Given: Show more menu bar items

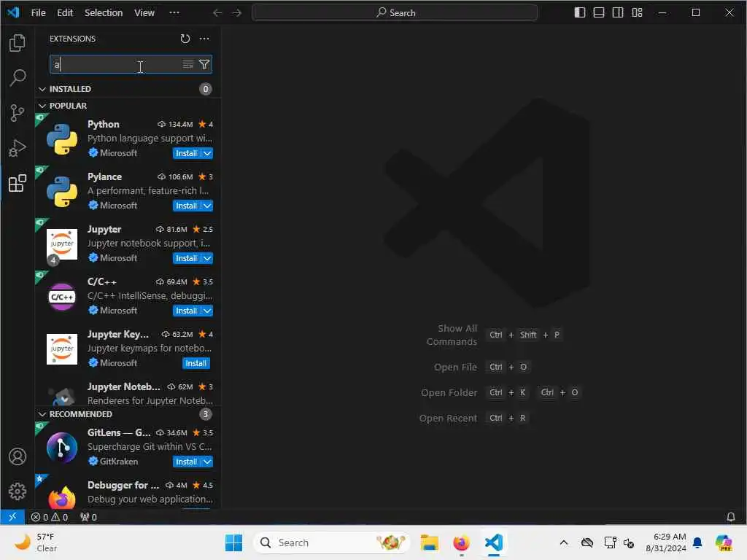Looking at the screenshot, I should [174, 13].
